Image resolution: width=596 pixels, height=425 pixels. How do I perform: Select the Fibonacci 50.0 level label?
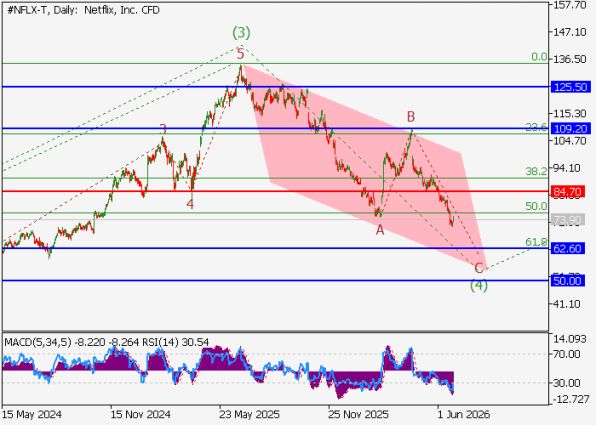[x=536, y=206]
